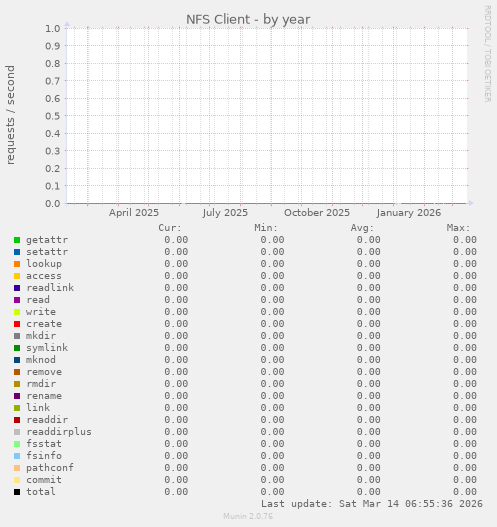Select the fsinfo legend label
The width and height of the screenshot is (497, 527).
44,456
